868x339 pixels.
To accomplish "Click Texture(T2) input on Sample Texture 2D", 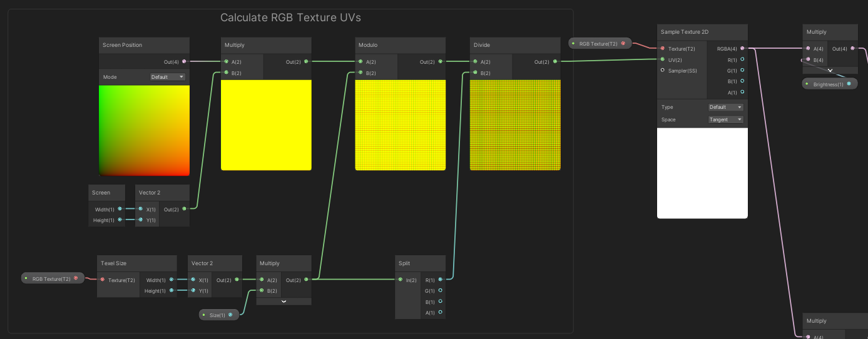I will pos(663,48).
